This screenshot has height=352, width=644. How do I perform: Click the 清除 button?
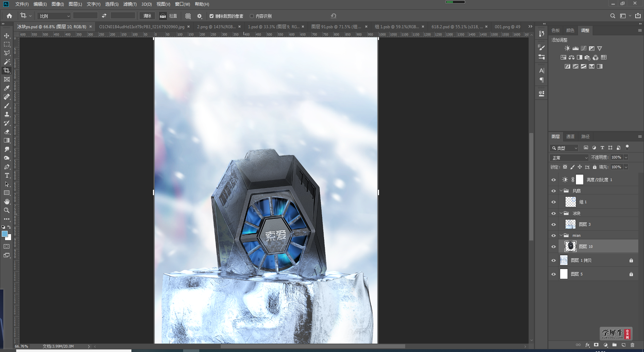coord(147,16)
